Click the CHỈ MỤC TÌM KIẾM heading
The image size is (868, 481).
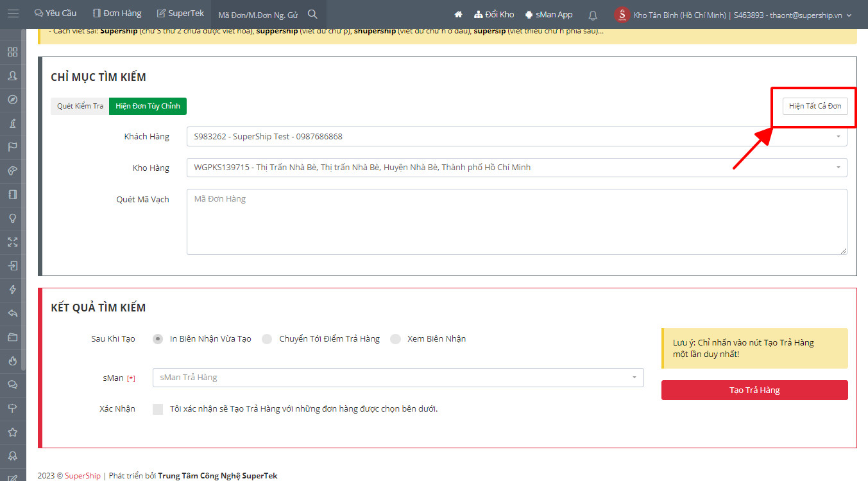point(98,78)
